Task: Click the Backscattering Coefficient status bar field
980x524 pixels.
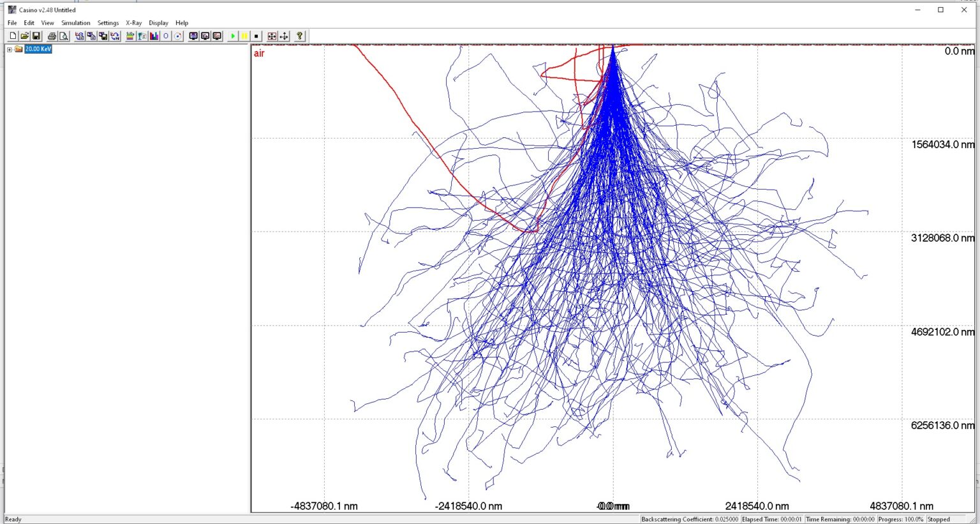Action: tap(689, 520)
